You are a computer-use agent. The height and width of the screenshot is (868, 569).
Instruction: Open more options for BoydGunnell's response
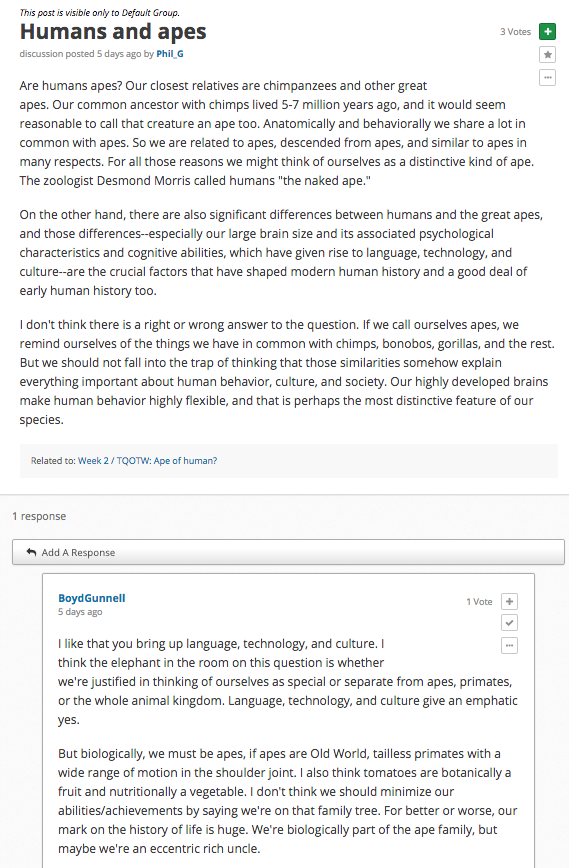[x=509, y=645]
